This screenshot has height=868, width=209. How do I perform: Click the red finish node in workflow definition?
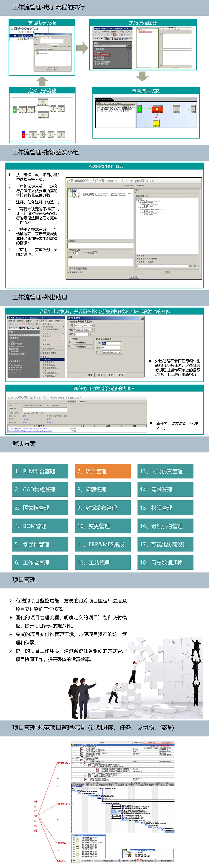click(24, 134)
